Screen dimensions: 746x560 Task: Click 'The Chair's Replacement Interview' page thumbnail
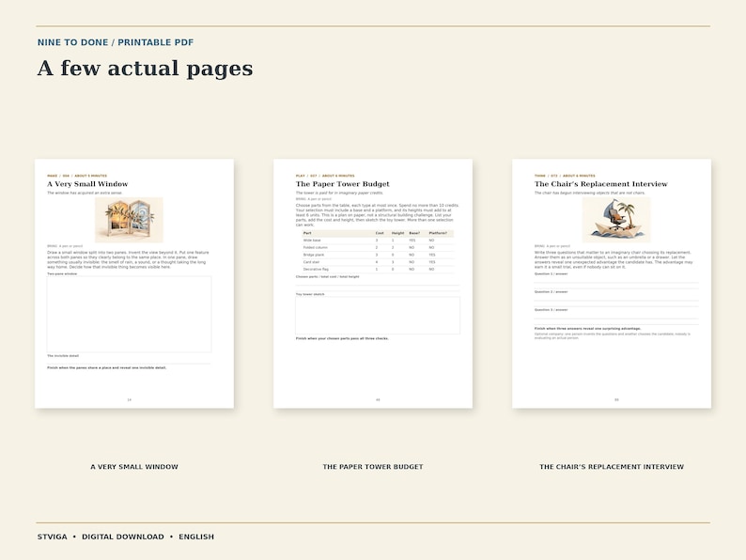click(x=612, y=284)
